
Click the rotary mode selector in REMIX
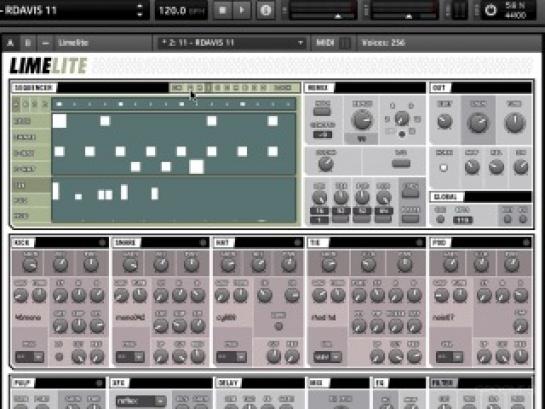[402, 118]
